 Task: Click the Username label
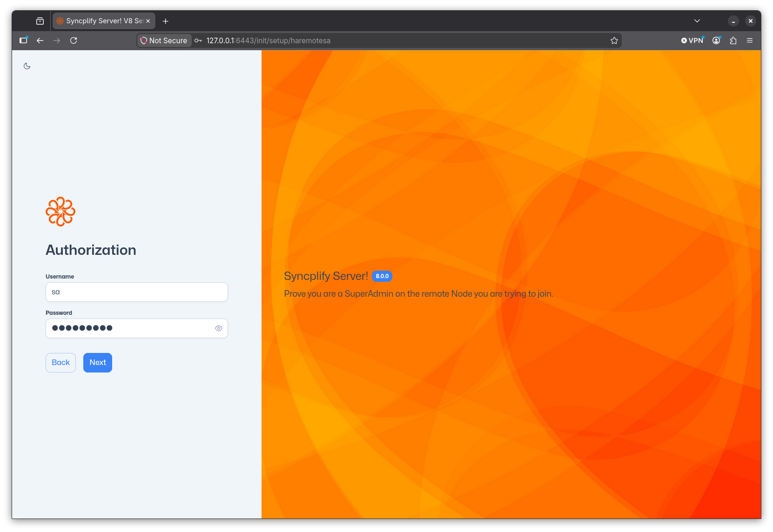tap(60, 277)
